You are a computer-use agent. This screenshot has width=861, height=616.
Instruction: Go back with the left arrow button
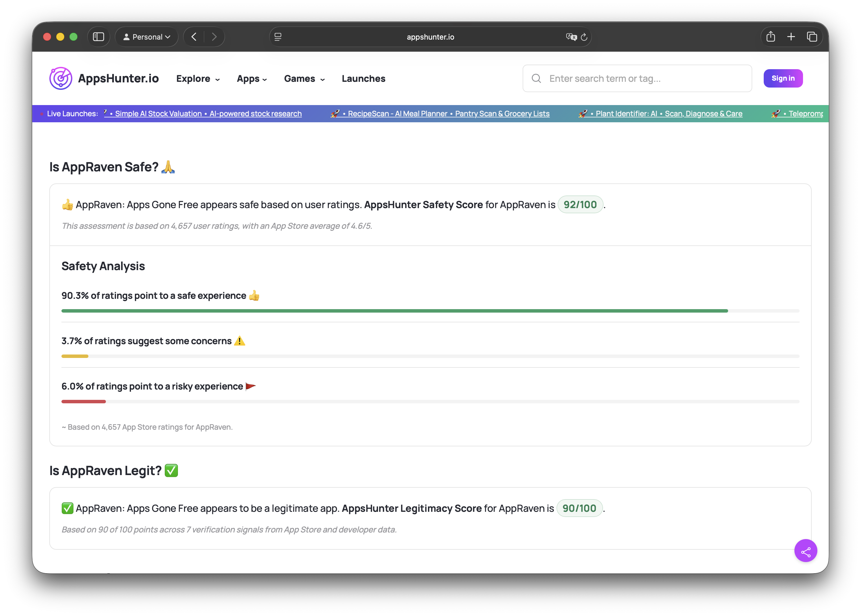(x=194, y=37)
